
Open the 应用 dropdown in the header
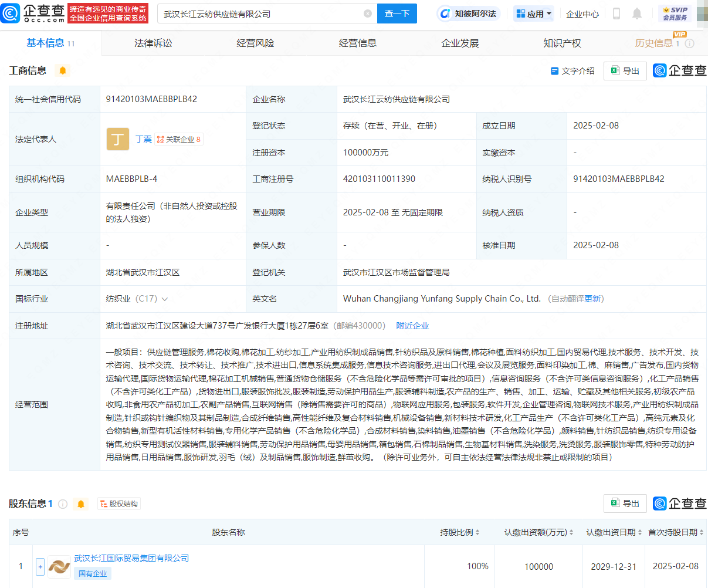click(x=533, y=13)
